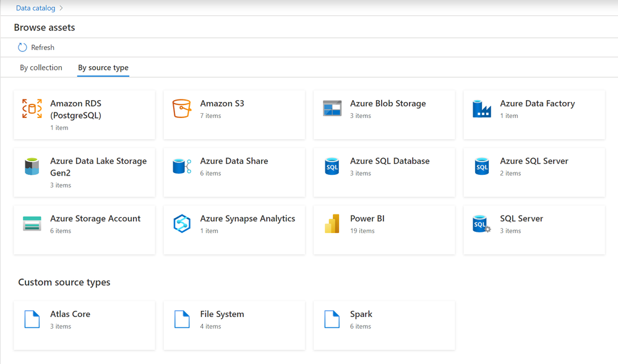Open the Power BI title
Image resolution: width=618 pixels, height=364 pixels.
click(x=367, y=218)
